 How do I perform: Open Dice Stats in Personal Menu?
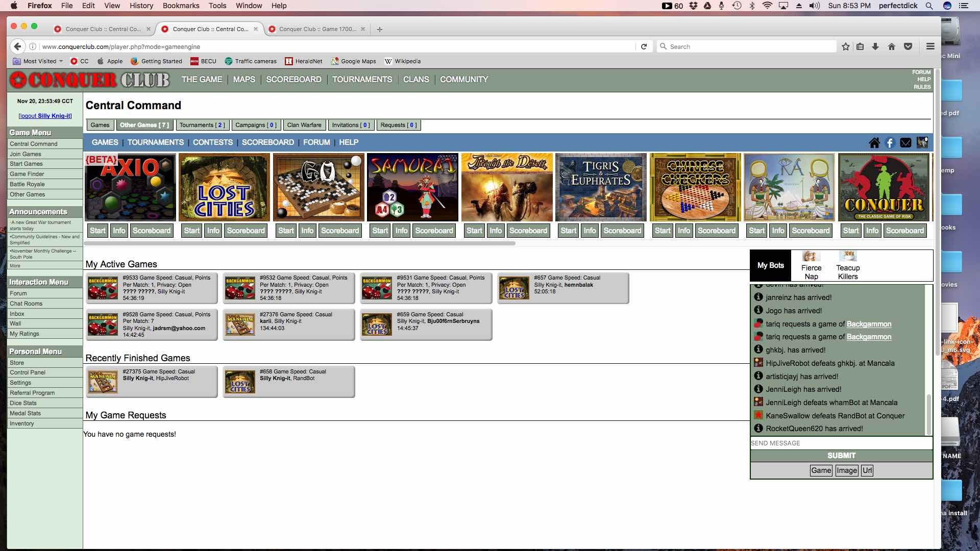45,403
